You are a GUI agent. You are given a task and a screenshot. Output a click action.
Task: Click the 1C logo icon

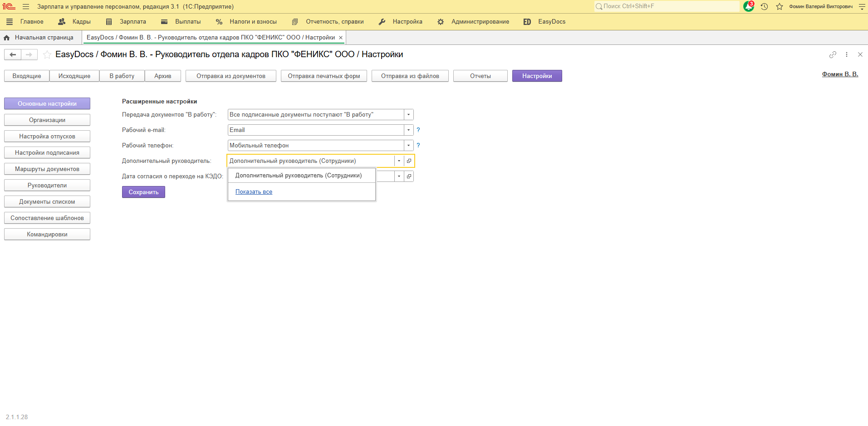pyautogui.click(x=9, y=6)
